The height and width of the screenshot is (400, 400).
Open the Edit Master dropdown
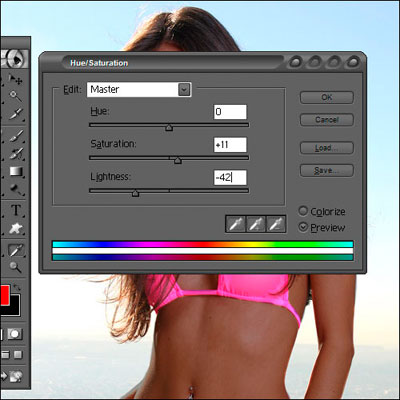point(184,89)
